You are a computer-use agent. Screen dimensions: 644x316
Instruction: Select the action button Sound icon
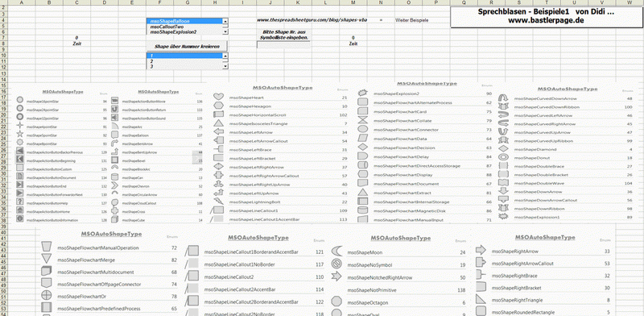tap(115, 118)
